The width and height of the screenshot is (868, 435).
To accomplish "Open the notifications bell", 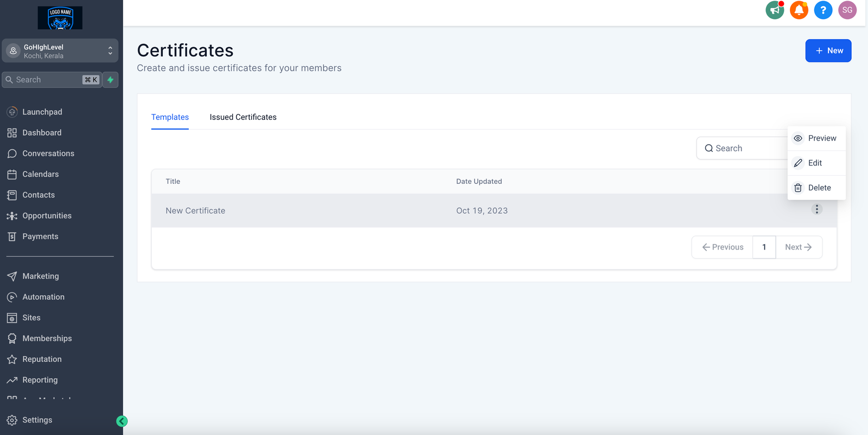I will 799,10.
